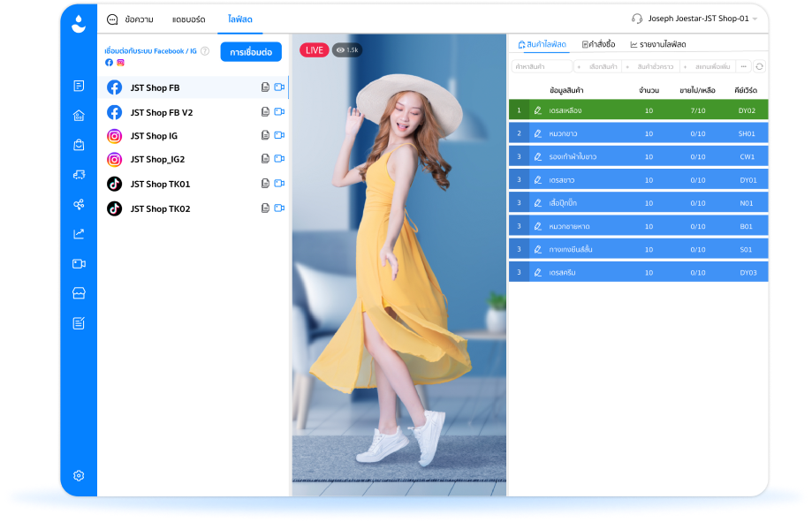
Task: Edit the เดรสครีม product row pencil
Action: [537, 272]
